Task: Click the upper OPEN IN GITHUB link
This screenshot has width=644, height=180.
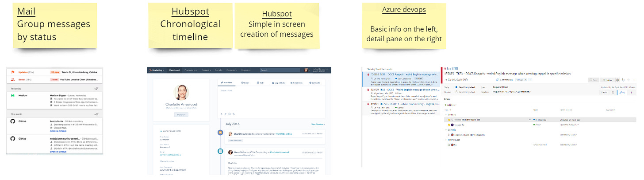Action: pos(58,131)
